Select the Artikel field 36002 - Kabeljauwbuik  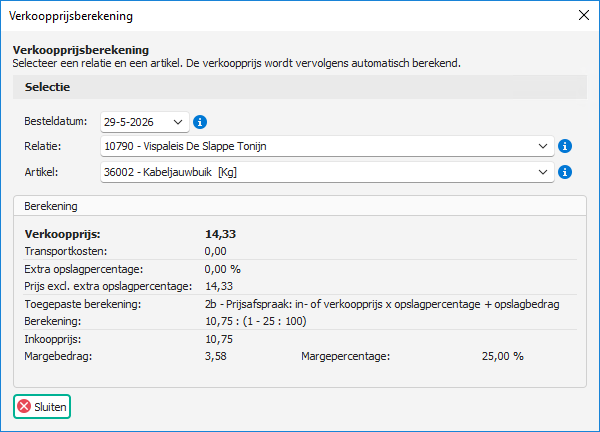coord(327,172)
